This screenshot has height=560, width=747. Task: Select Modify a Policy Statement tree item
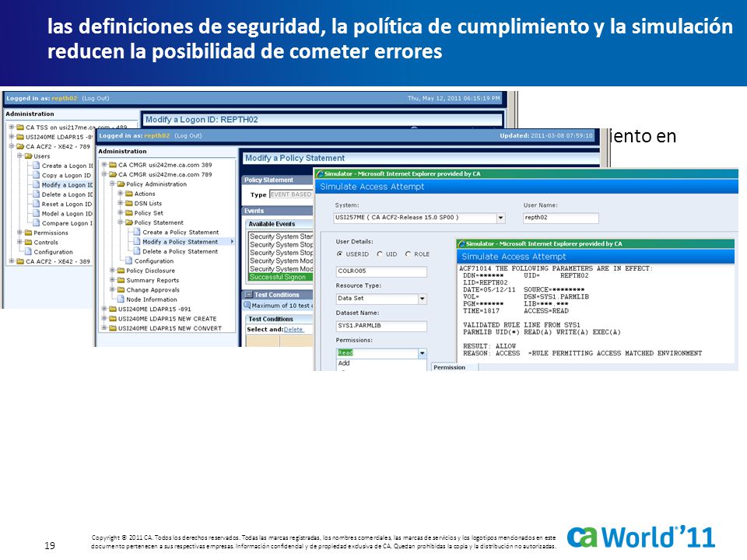pyautogui.click(x=180, y=241)
